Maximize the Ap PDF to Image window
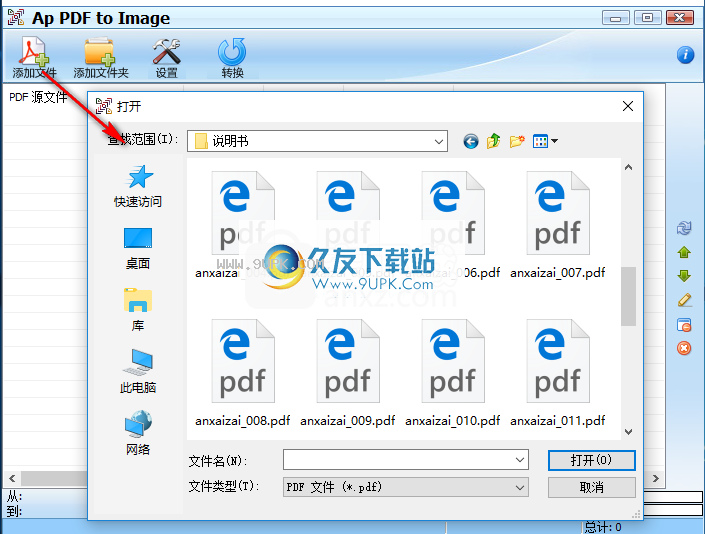705x534 pixels. pos(647,18)
